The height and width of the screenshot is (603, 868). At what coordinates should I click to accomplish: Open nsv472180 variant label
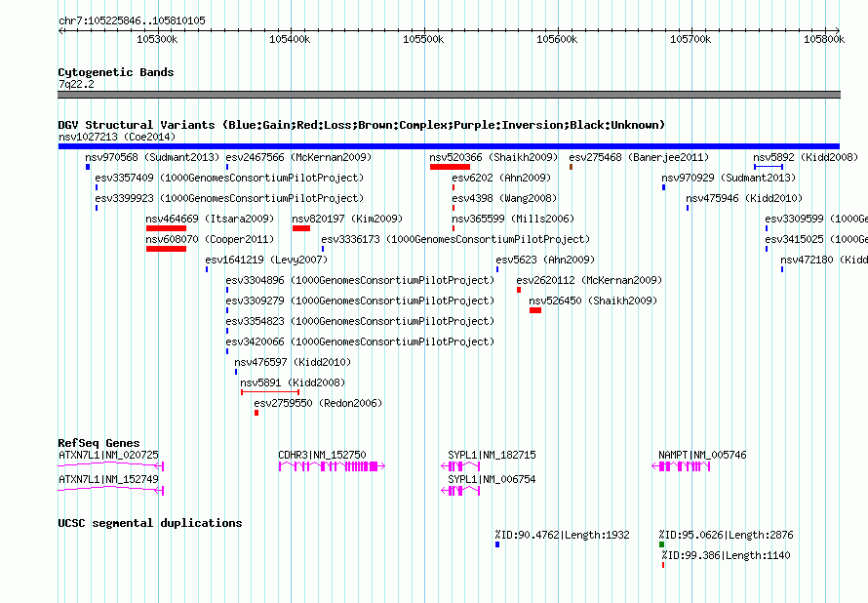click(824, 260)
